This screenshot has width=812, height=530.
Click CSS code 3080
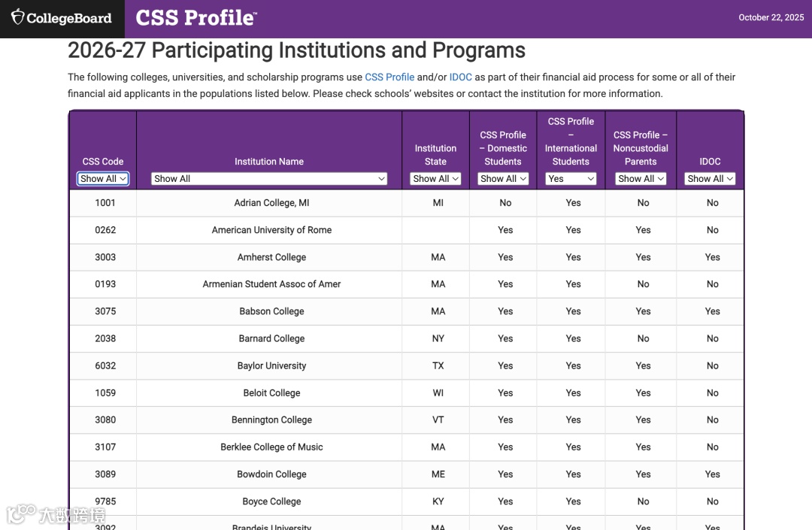(x=105, y=419)
